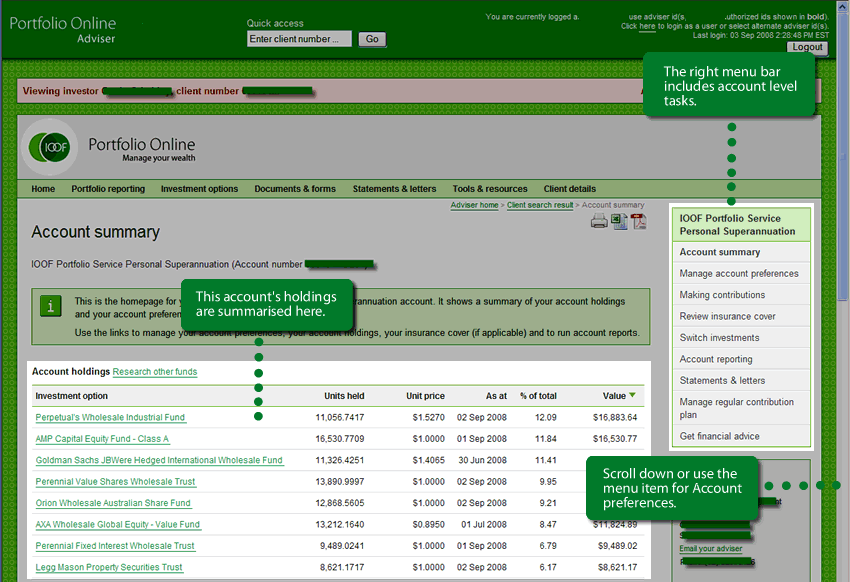
Task: Open Orion Wholesale Australian Share Fund
Action: (113, 503)
